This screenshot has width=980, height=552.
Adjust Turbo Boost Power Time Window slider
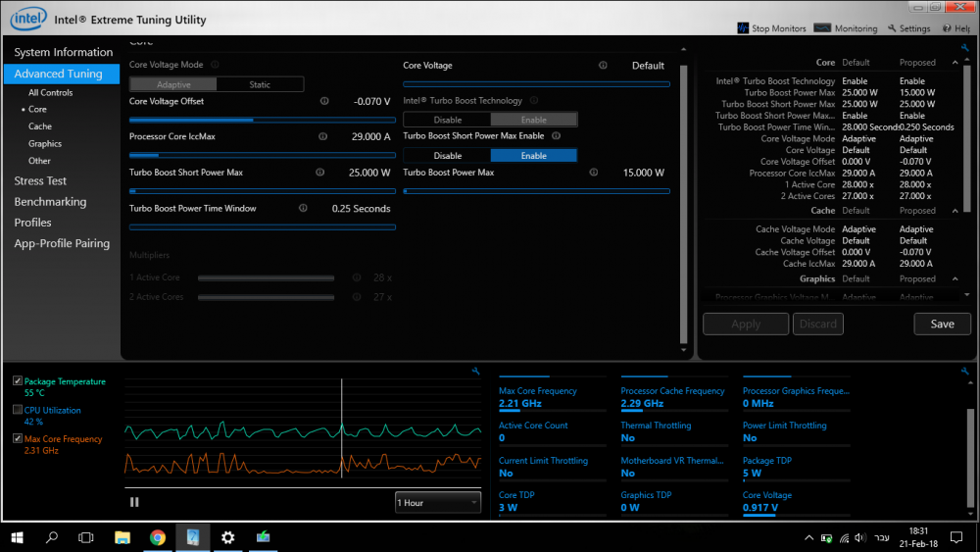pos(262,226)
